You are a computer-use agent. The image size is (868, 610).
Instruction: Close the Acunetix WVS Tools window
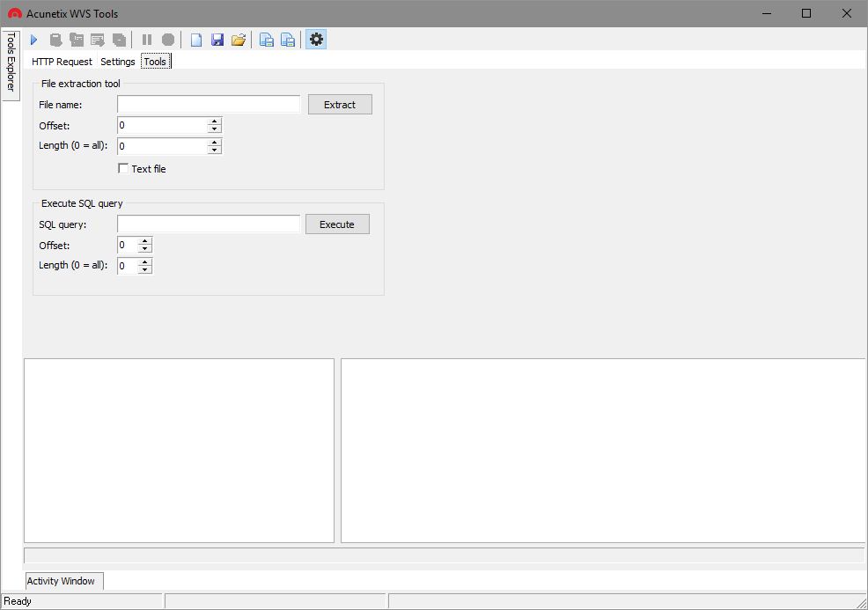(x=846, y=13)
